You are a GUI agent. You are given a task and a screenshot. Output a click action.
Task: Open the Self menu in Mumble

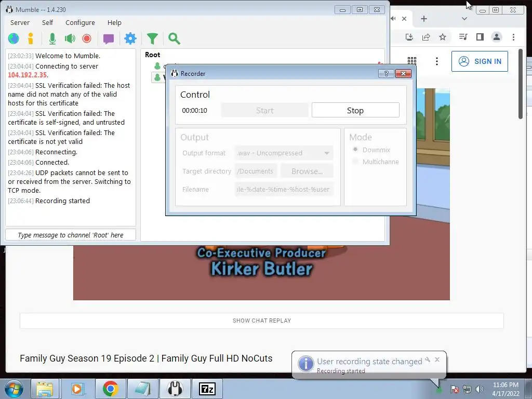(x=47, y=23)
